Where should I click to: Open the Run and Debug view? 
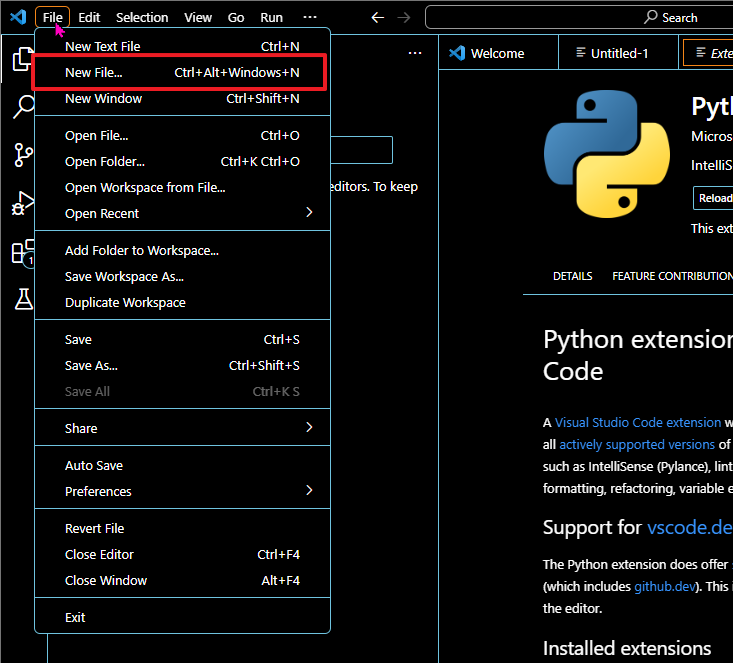pos(23,203)
